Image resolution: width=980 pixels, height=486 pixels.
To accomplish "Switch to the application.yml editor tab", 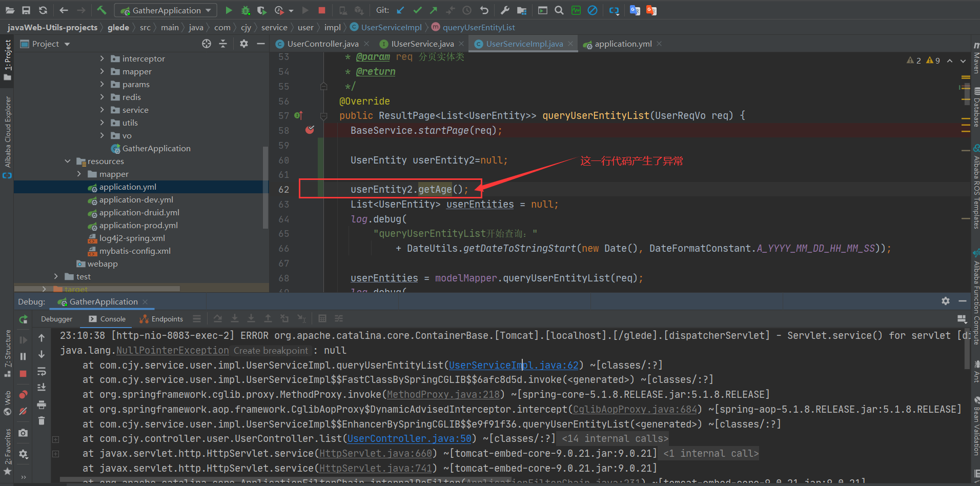I will (x=623, y=44).
